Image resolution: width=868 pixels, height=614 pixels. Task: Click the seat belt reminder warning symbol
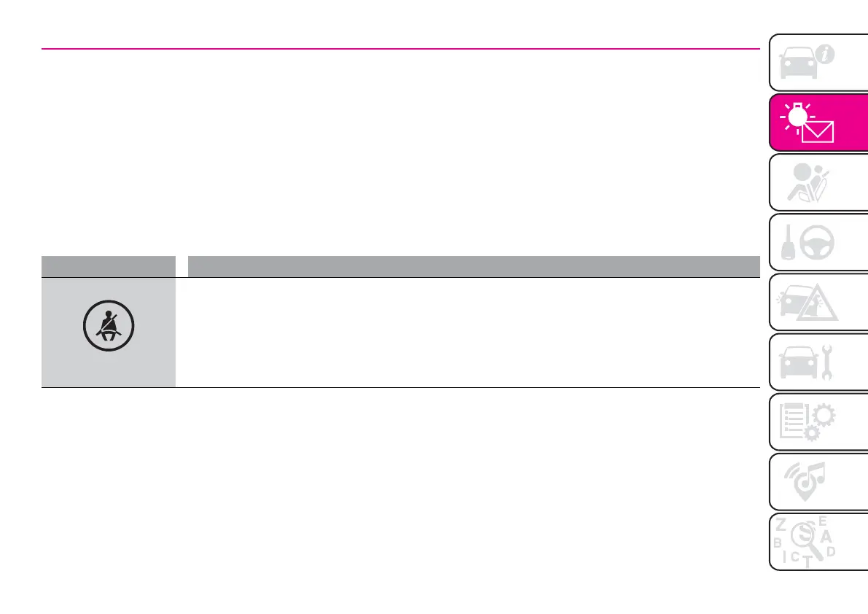click(x=109, y=330)
